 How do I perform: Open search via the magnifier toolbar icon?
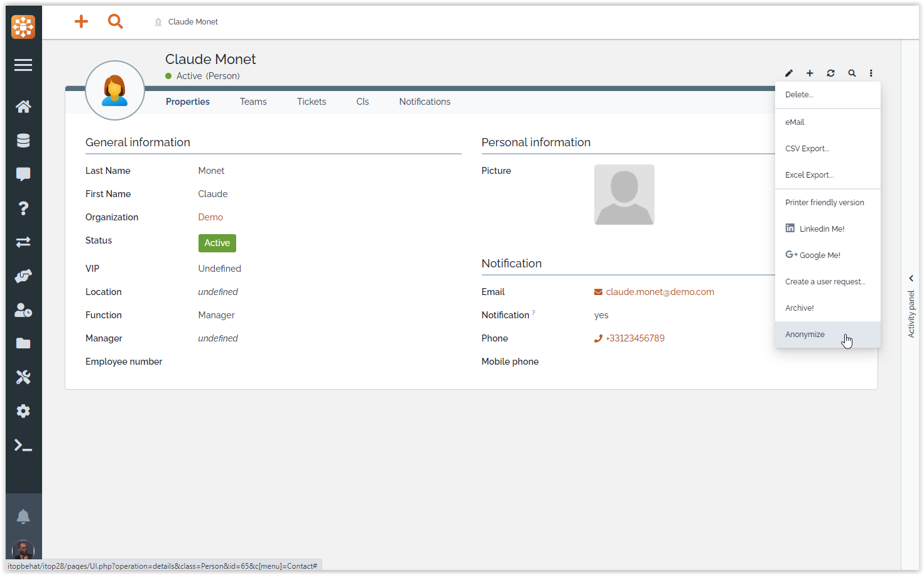pyautogui.click(x=852, y=73)
